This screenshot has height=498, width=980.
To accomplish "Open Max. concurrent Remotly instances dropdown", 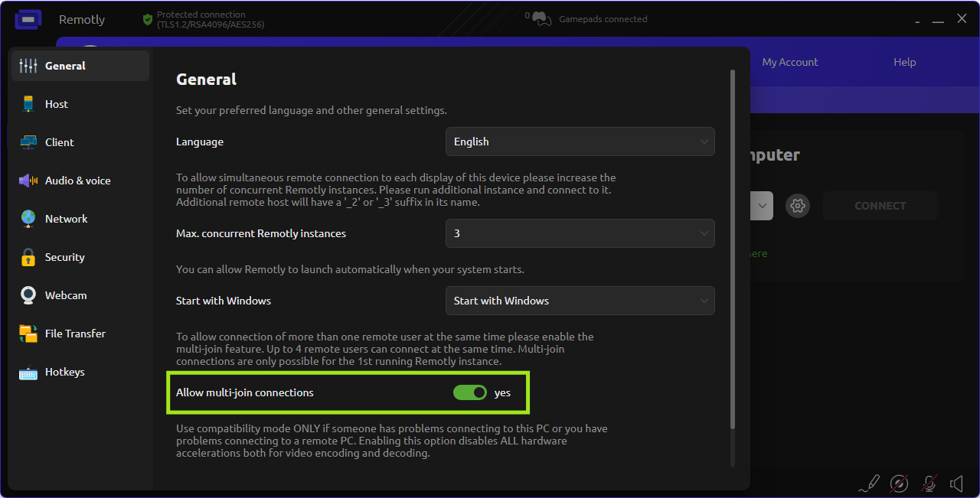I will coord(580,233).
